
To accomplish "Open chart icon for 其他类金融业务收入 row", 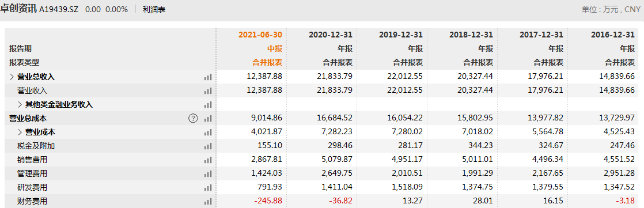I will pyautogui.click(x=208, y=105).
